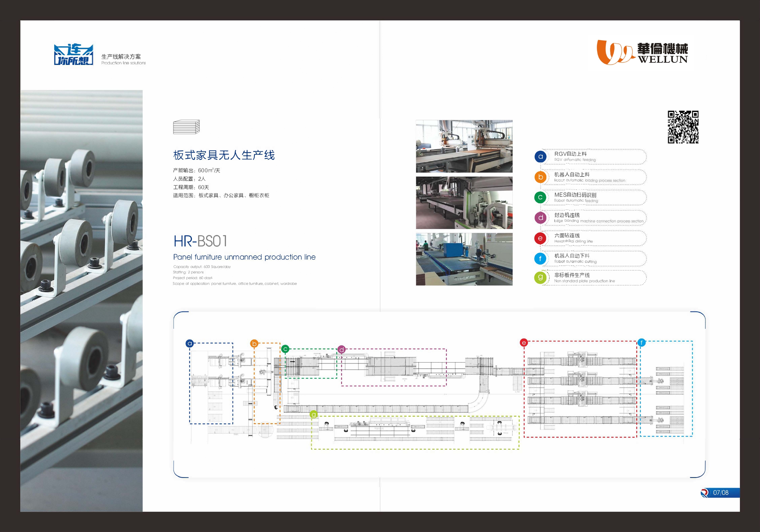Click the blue 'a' marker on layout diagram
Screen dimensions: 760x532
190,344
